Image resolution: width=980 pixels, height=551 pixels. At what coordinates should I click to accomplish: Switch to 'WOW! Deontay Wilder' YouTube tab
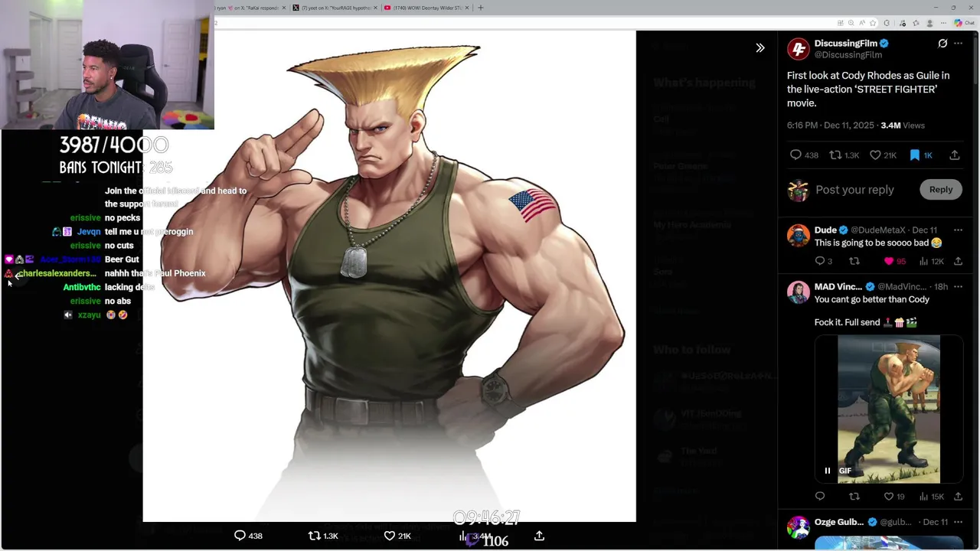[x=426, y=8]
